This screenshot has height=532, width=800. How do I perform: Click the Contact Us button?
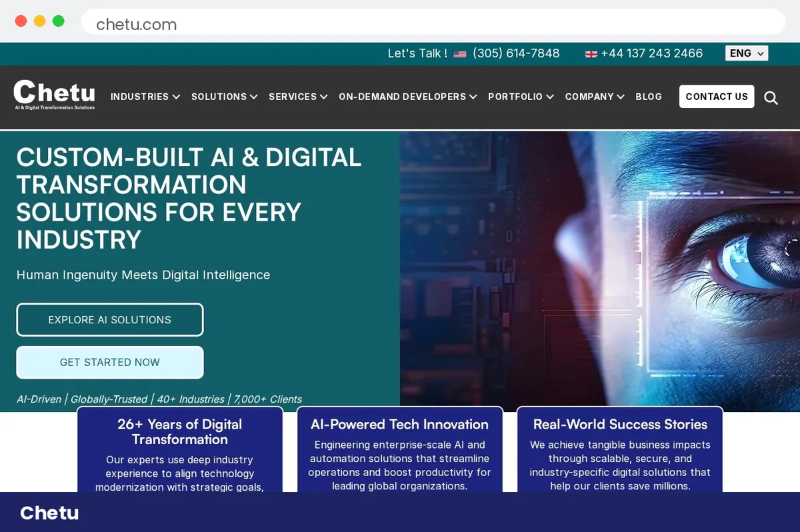click(717, 97)
